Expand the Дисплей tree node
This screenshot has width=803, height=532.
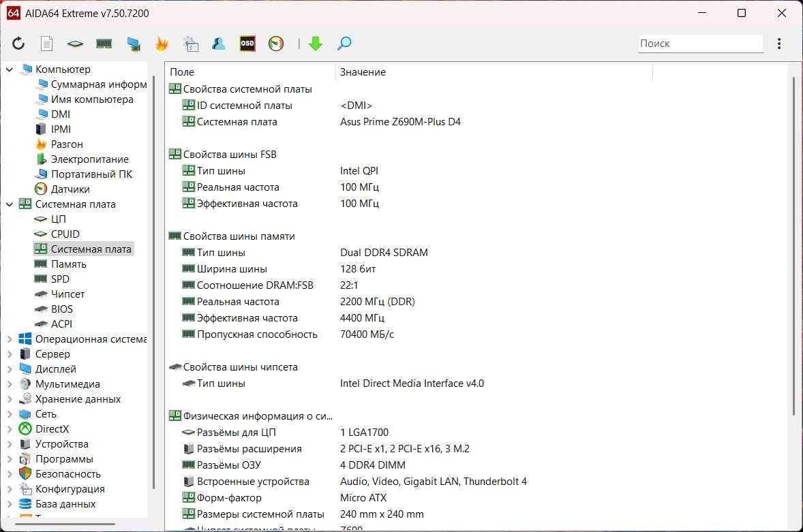(x=10, y=369)
